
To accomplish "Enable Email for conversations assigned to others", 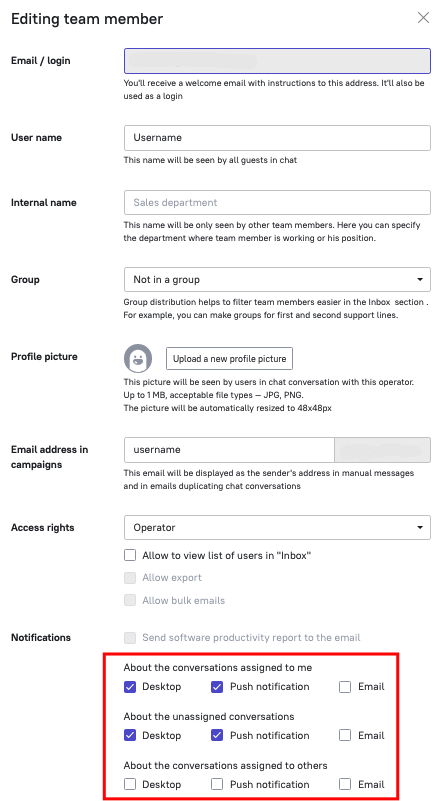I will pyautogui.click(x=345, y=784).
